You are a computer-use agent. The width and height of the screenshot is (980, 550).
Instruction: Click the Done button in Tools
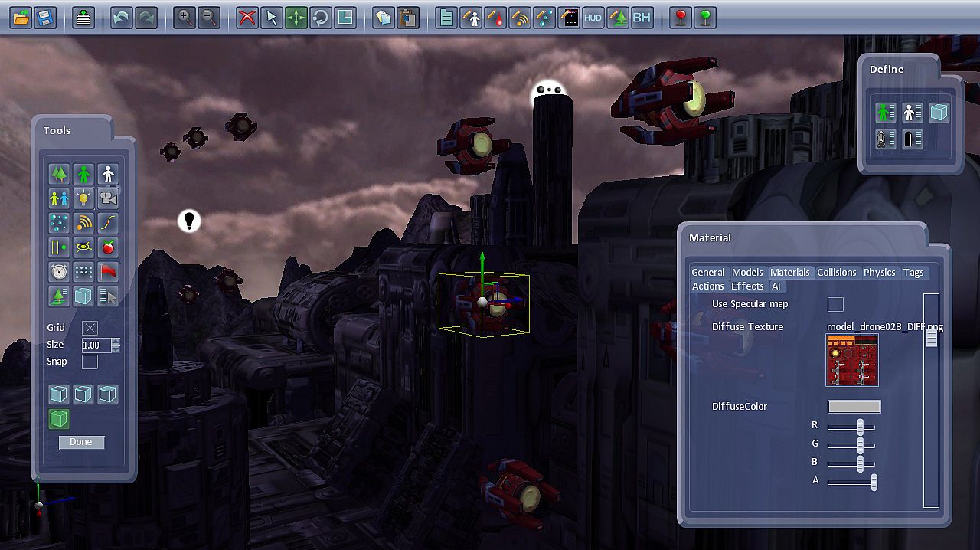point(81,442)
